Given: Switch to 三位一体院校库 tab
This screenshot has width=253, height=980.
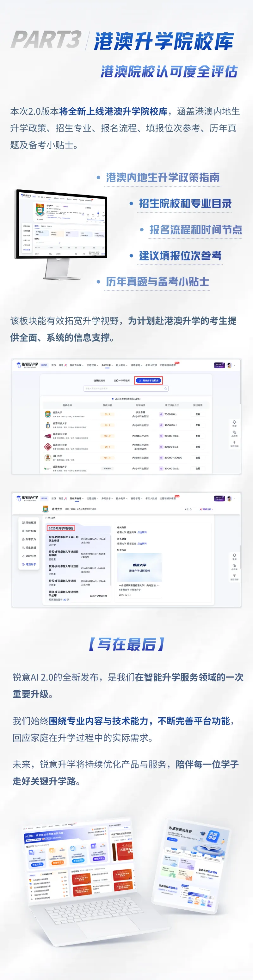Looking at the screenshot, I should pyautogui.click(x=122, y=381).
